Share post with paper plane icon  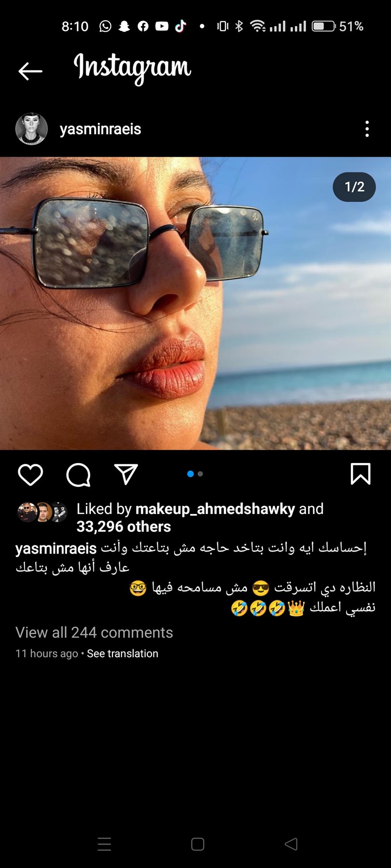pos(126,474)
